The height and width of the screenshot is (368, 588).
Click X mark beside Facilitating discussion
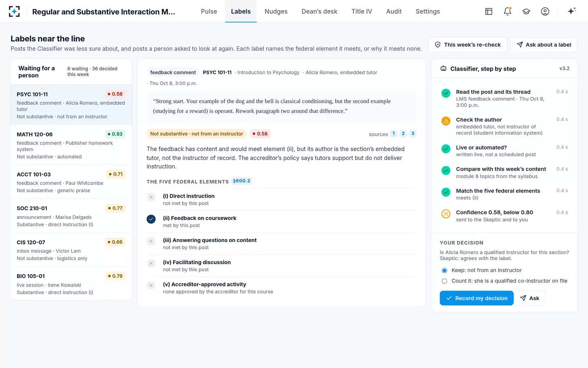point(151,263)
